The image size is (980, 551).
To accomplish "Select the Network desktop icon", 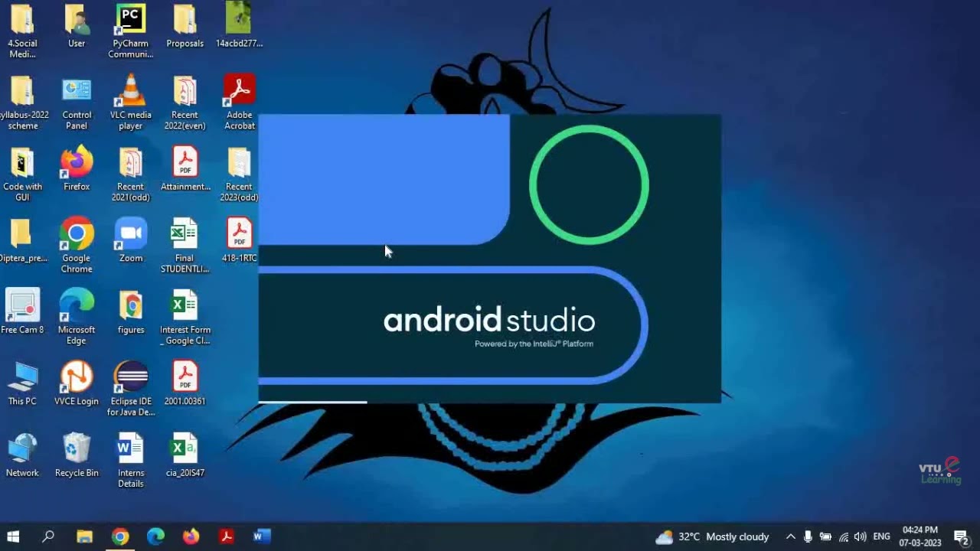I will [x=22, y=455].
